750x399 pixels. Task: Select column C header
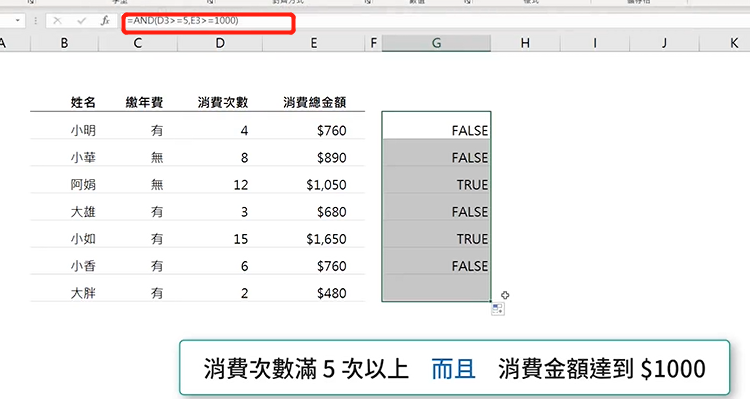pos(138,44)
